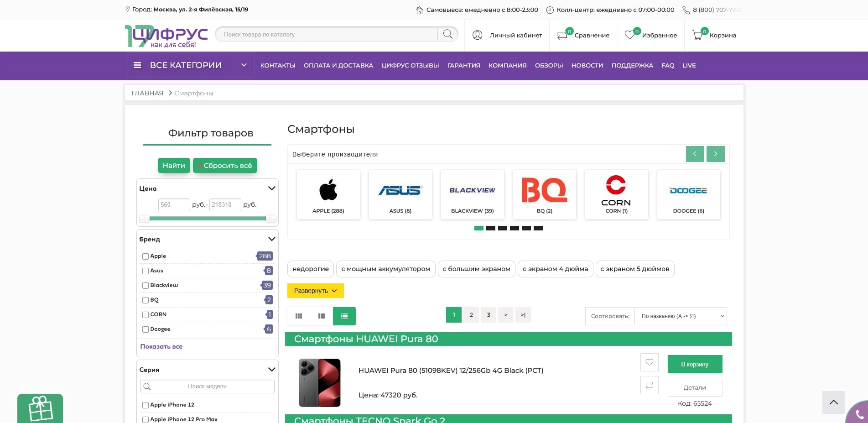Add HUAWEI Pura 80 to cart via В корзину
Viewport: 868px width, 423px height.
click(695, 364)
